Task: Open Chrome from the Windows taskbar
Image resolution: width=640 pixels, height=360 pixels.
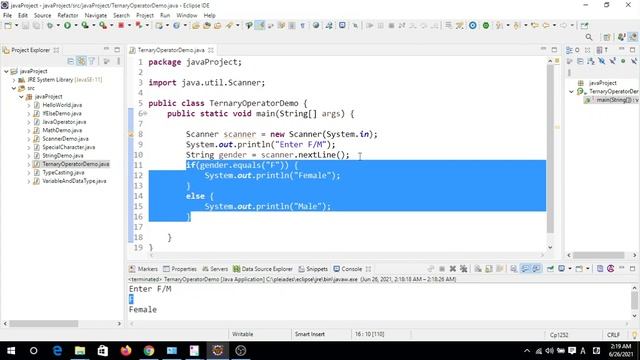Action: coord(149,350)
